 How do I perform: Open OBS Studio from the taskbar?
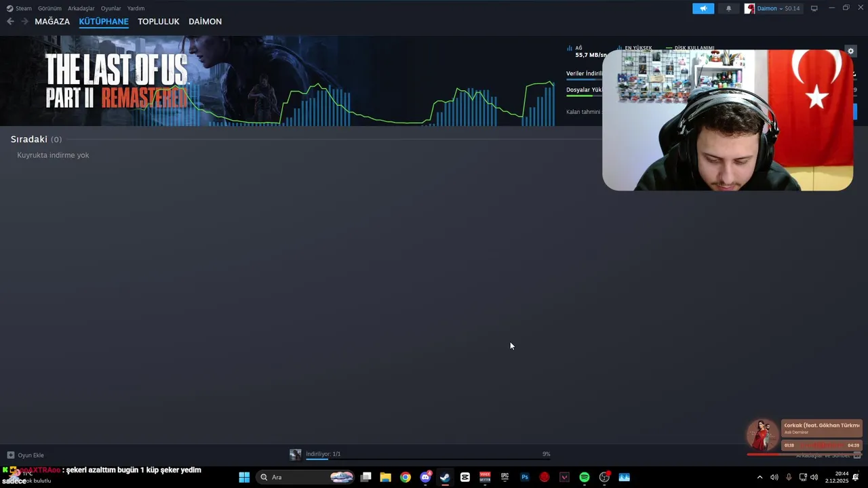tap(604, 477)
